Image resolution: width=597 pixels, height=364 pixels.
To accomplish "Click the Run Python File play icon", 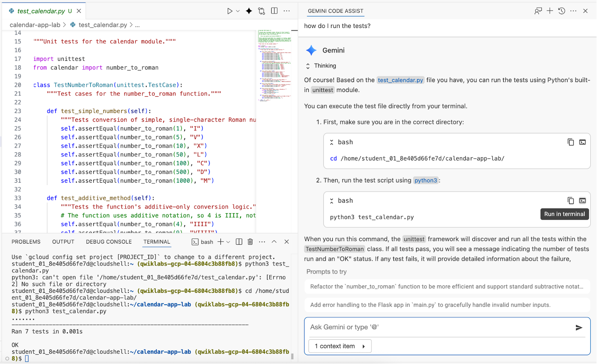I will tap(230, 11).
